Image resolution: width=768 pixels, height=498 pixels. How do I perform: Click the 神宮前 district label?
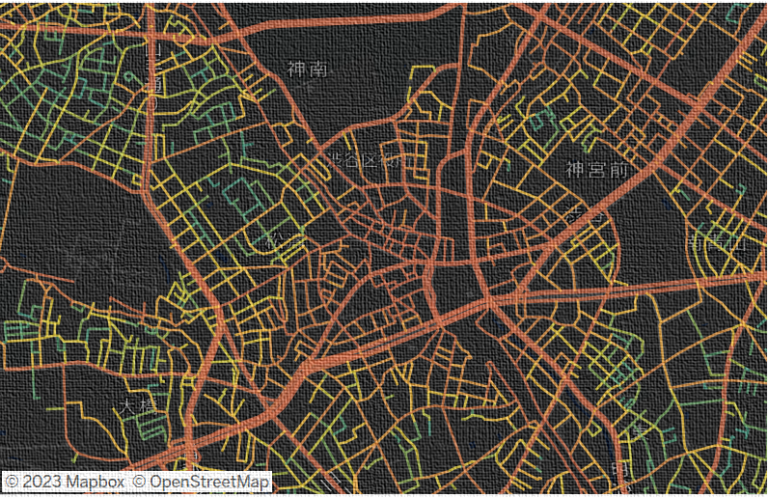(x=596, y=170)
